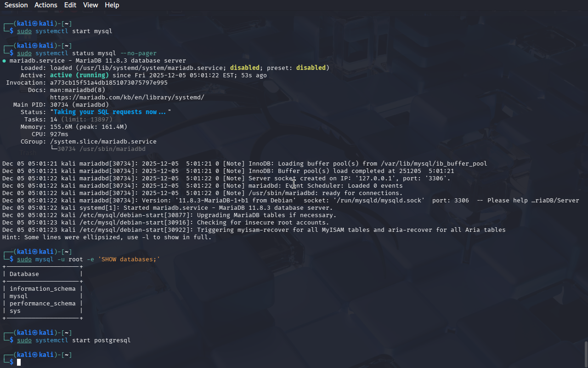The width and height of the screenshot is (588, 368).
Task: Open the Edit menu
Action: [x=70, y=5]
